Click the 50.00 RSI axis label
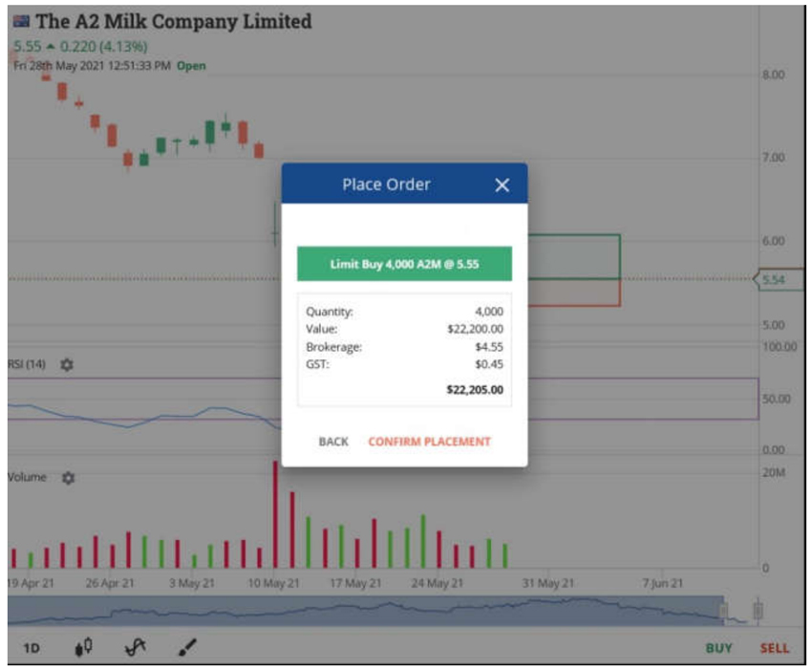This screenshot has height=671, width=812. click(777, 399)
